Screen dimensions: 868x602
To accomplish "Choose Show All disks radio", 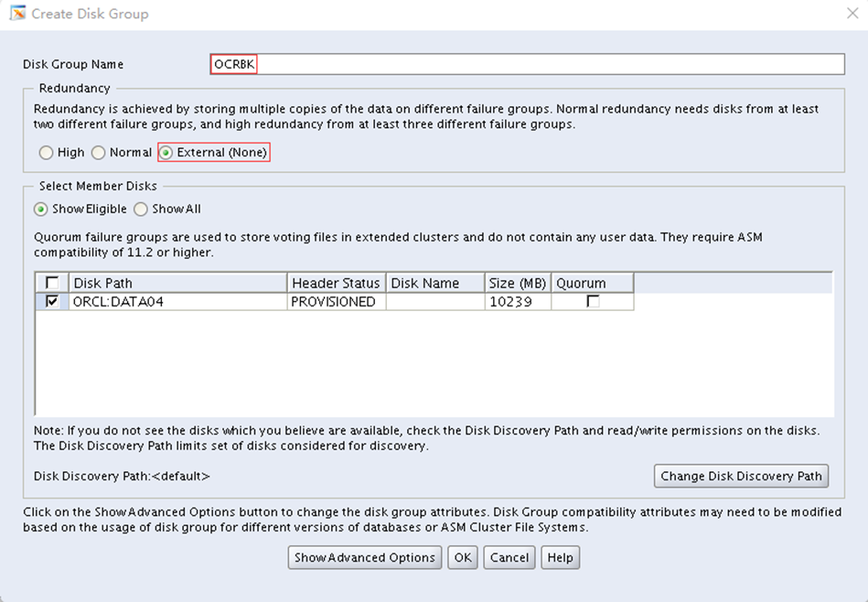I will (167, 209).
